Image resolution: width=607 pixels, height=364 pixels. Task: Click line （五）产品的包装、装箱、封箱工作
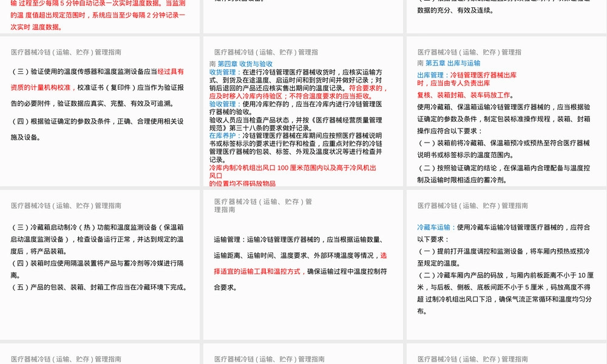tap(100, 288)
